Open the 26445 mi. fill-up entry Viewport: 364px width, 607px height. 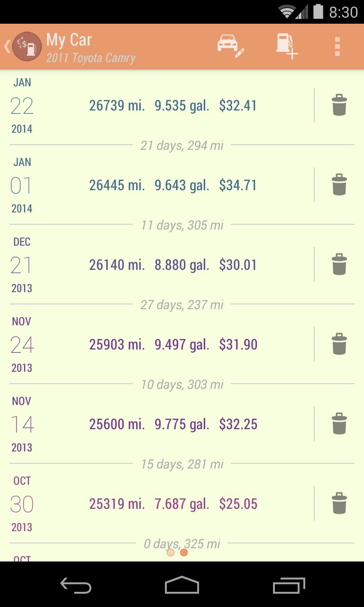pyautogui.click(x=117, y=185)
